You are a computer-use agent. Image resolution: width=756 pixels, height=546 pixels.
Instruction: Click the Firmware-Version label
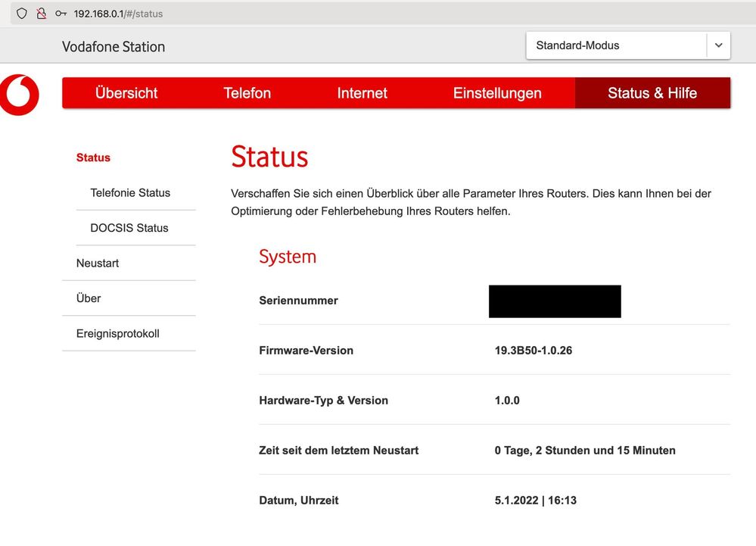tap(306, 351)
